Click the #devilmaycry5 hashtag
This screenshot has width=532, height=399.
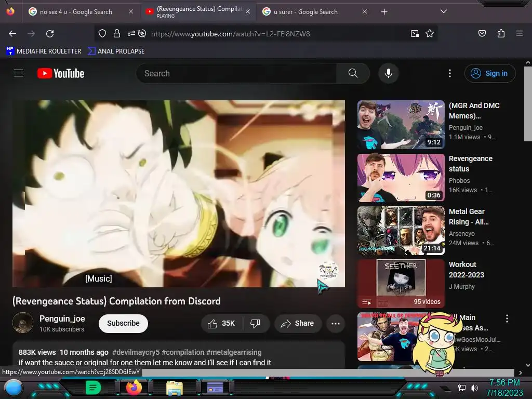point(136,352)
